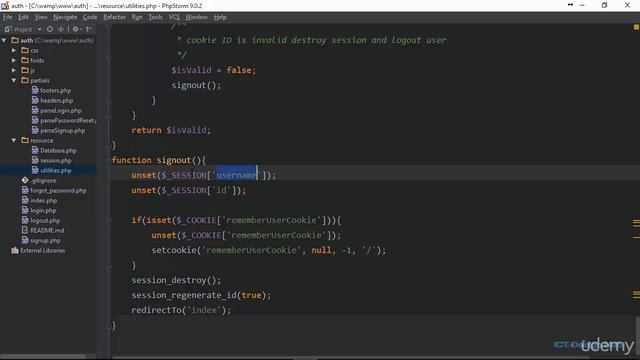The width and height of the screenshot is (640, 360).
Task: Collapse the auth root folder
Action: tap(4, 40)
